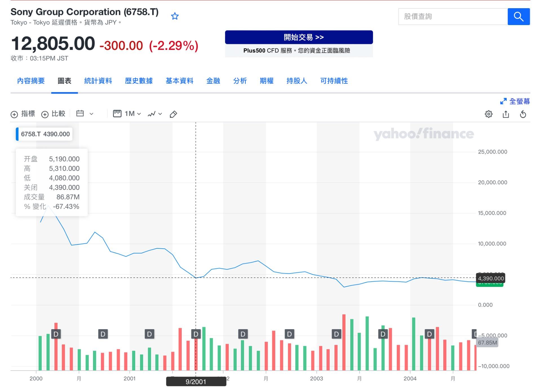Image resolution: width=541 pixels, height=392 pixels.
Task: Select the pencil drawing tool
Action: [x=173, y=114]
